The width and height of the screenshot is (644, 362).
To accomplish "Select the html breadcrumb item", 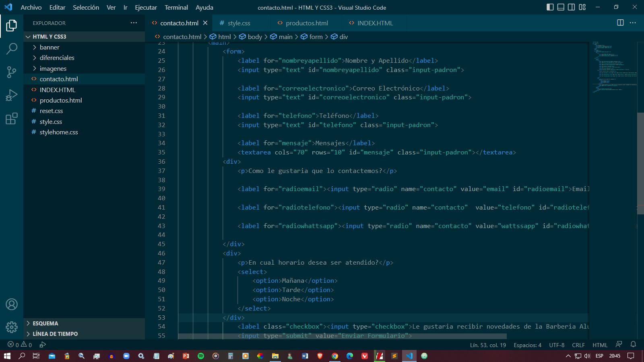I will 220,37.
